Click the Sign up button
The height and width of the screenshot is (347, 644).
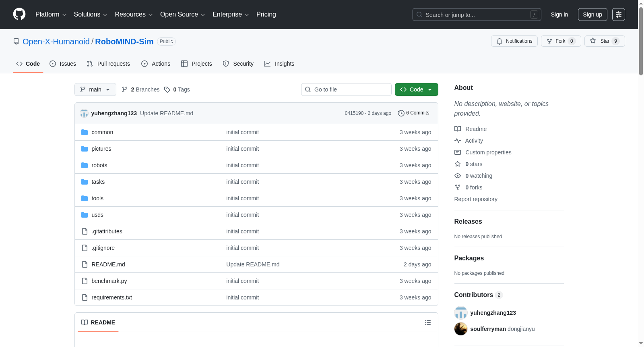click(592, 15)
